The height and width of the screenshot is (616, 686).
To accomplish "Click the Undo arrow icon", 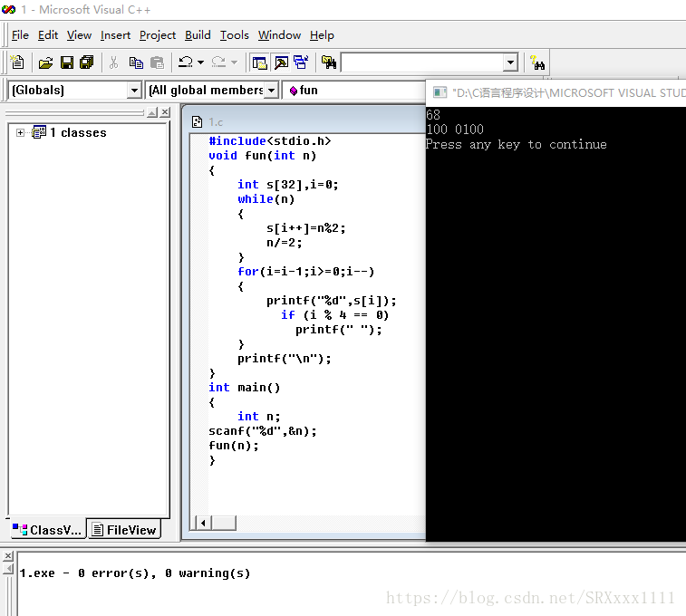I will tap(186, 63).
